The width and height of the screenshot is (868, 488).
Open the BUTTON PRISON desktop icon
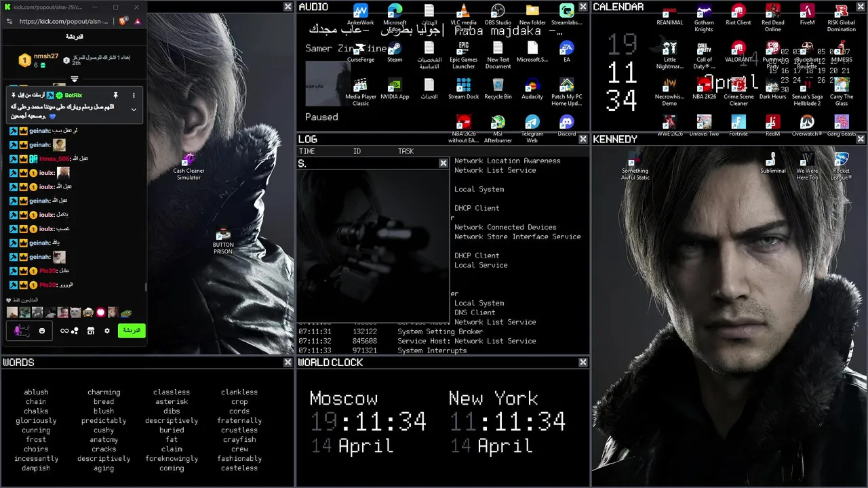[x=223, y=241]
